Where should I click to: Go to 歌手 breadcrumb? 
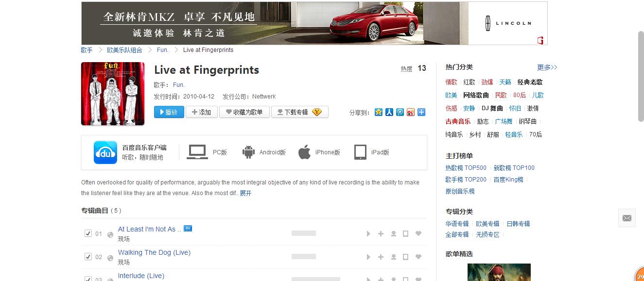click(87, 50)
